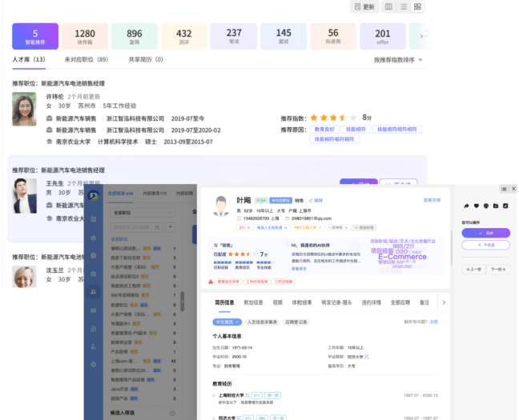Open the 体检结果 tab
519x420 pixels.
point(304,303)
